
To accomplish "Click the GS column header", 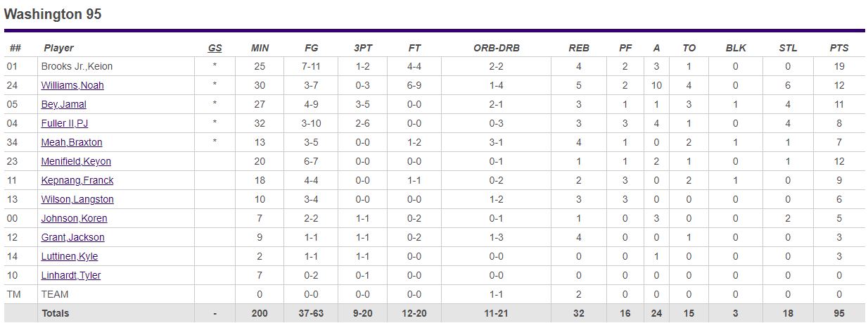I will (215, 48).
